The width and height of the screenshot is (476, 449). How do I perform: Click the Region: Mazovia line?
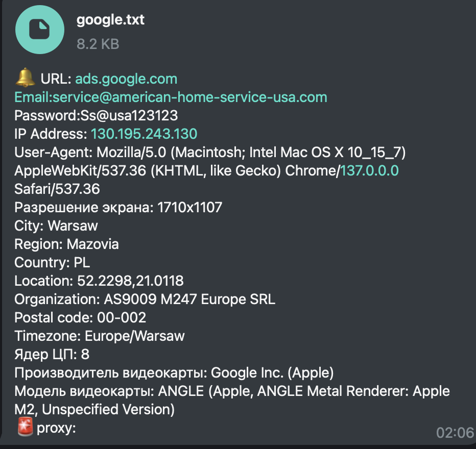point(66,244)
